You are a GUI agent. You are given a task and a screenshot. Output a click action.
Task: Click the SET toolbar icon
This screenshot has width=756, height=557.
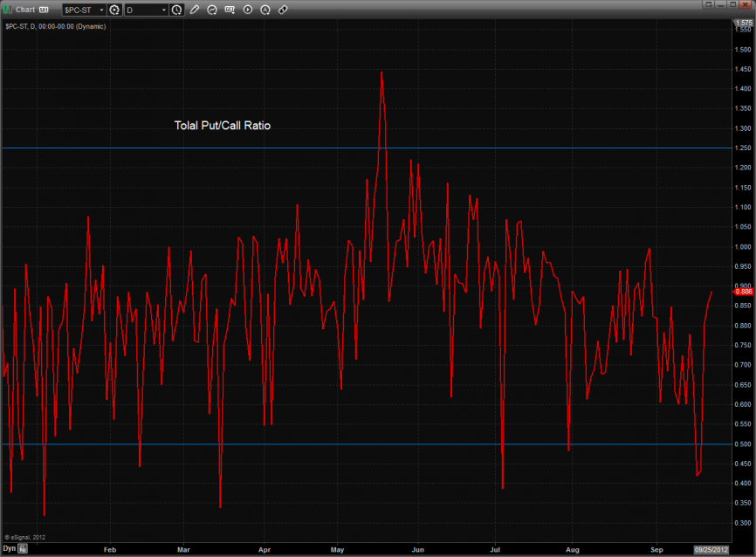tap(230, 10)
